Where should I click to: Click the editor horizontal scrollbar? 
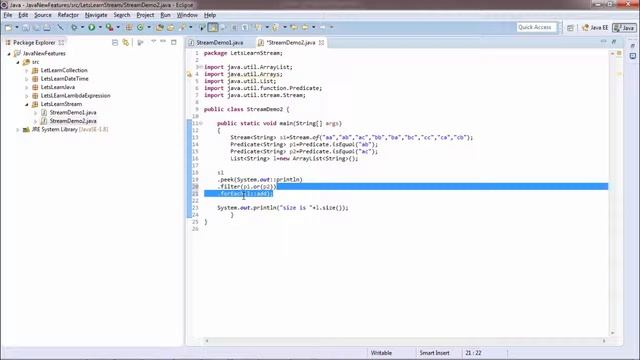405,340
